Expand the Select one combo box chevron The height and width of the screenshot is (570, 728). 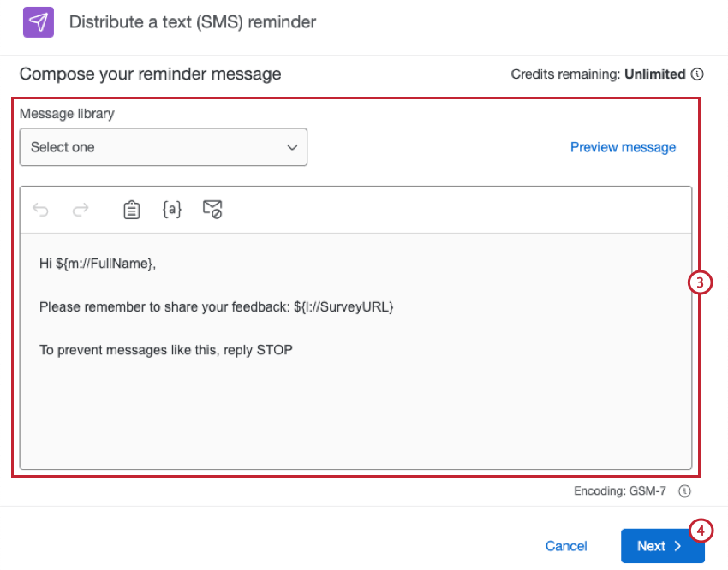291,146
